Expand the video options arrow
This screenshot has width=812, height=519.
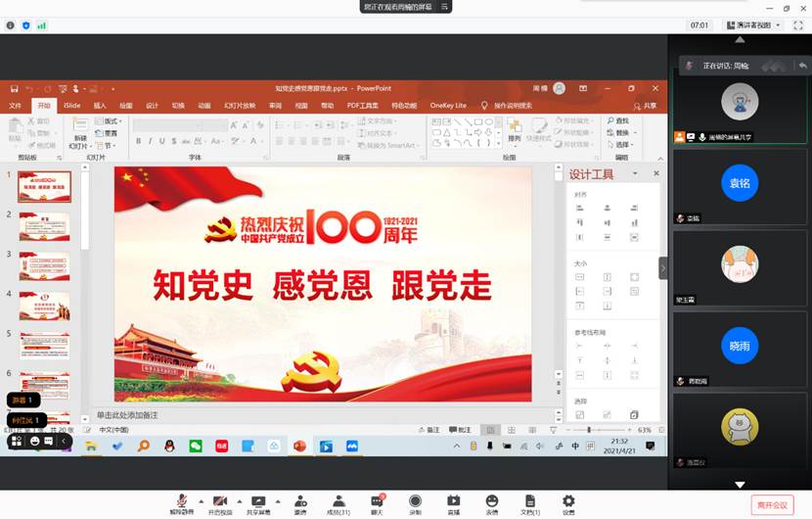pyautogui.click(x=240, y=501)
